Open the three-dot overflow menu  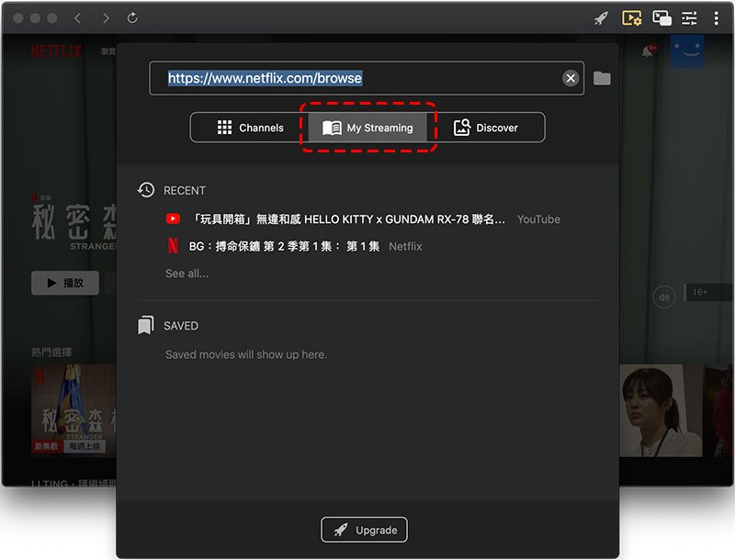click(x=718, y=17)
